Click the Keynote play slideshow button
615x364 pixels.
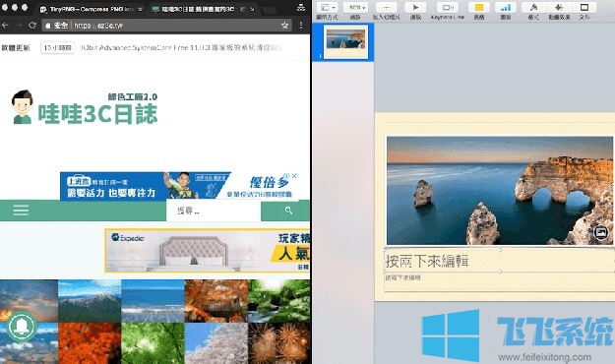point(415,8)
